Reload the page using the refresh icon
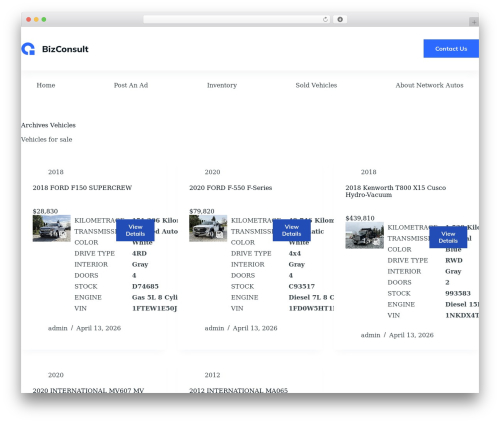Image resolution: width=500 pixels, height=423 pixels. point(325,20)
